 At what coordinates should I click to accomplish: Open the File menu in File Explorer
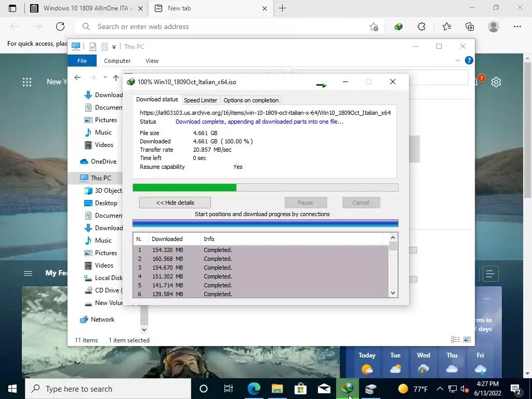(x=82, y=61)
